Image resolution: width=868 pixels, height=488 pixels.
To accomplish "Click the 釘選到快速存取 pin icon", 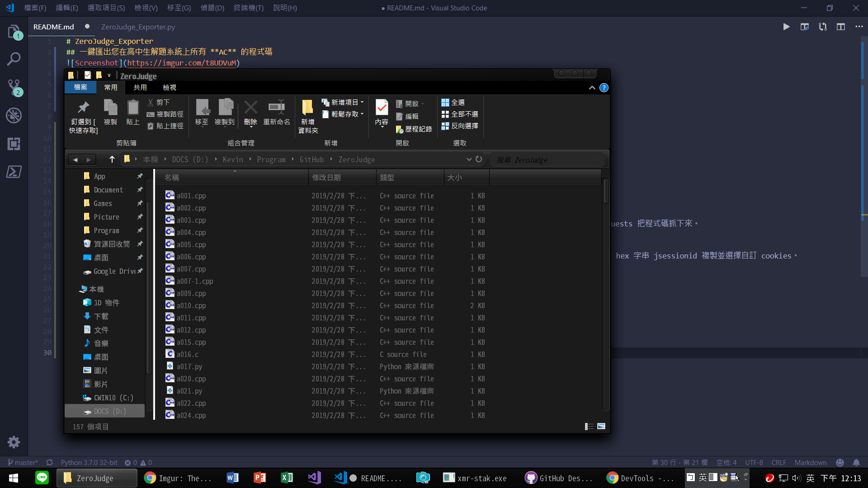I will [x=83, y=108].
